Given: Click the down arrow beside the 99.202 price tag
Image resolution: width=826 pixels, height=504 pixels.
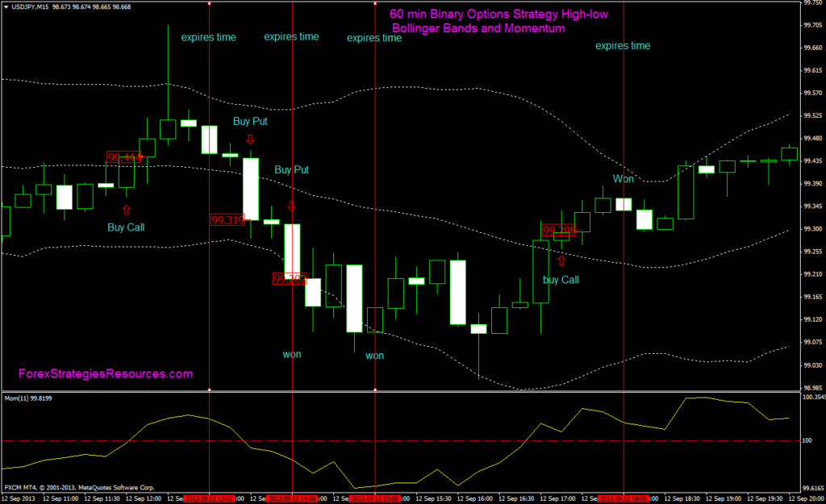Looking at the screenshot, I should (291, 206).
